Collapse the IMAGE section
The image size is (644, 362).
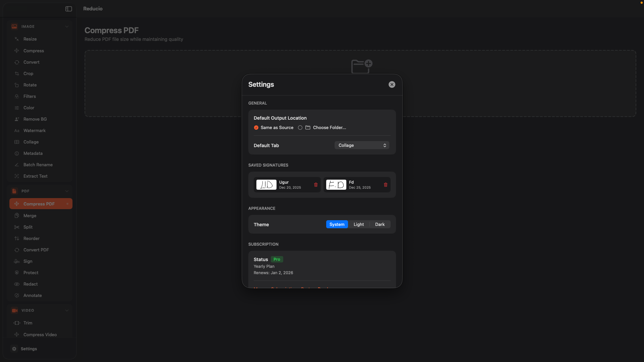tap(67, 26)
